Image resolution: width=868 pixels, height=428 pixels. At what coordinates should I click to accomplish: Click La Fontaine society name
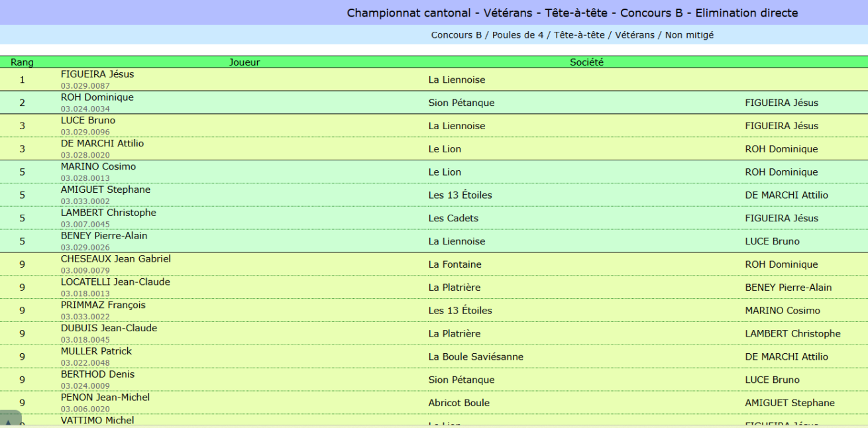pos(455,264)
